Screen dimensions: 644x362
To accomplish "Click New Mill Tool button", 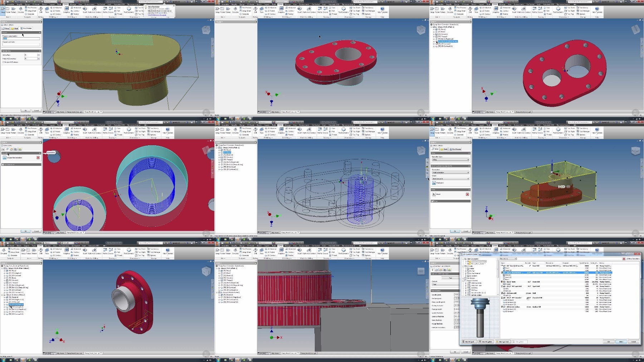I will pos(469,342).
